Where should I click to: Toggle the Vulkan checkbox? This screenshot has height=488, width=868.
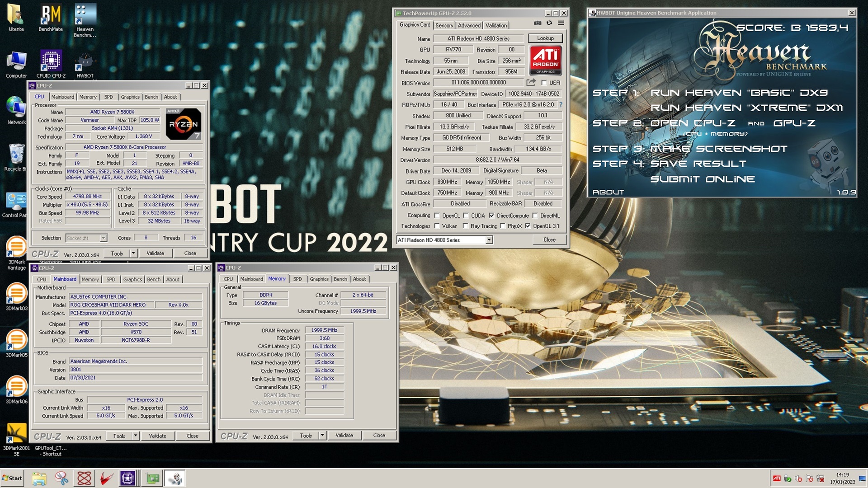coord(437,226)
